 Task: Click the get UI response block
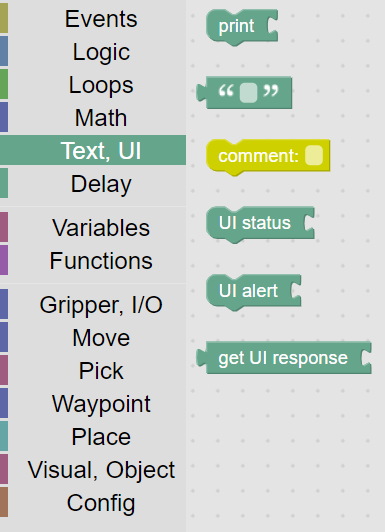[x=284, y=358]
